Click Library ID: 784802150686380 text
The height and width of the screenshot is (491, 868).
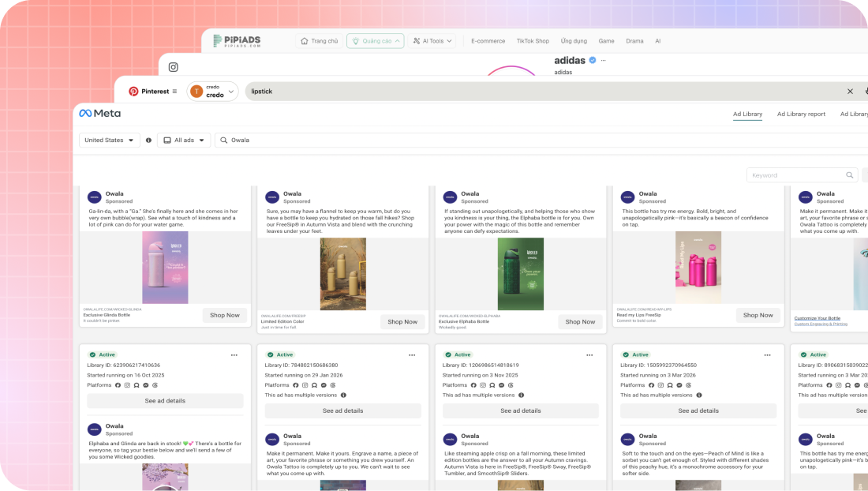click(301, 365)
